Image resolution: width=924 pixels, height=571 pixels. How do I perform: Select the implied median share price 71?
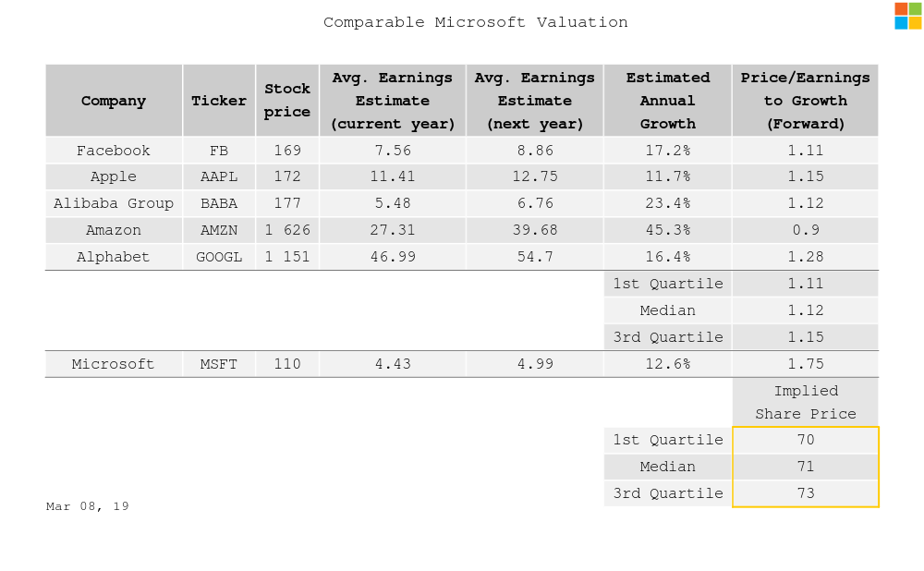click(x=806, y=467)
